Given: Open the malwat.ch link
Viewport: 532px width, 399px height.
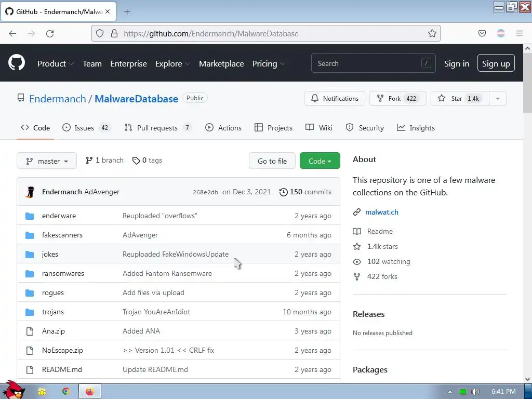Looking at the screenshot, I should (382, 212).
